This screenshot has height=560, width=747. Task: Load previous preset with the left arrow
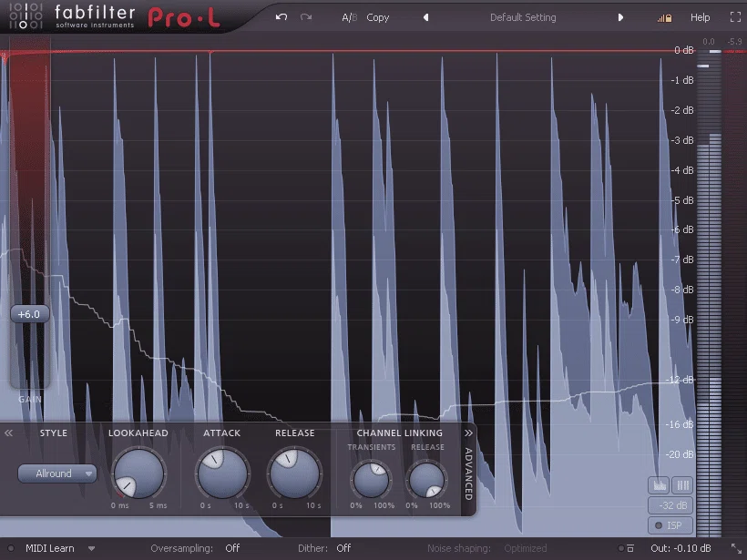point(426,17)
